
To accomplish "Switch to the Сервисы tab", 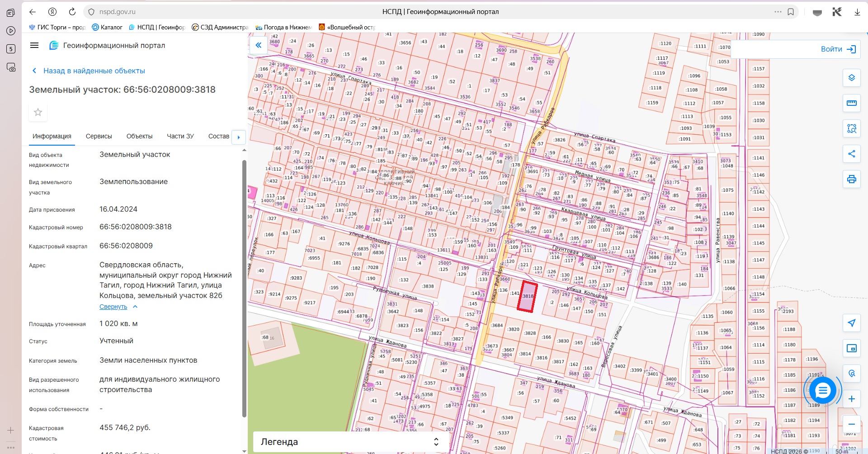I will 99,136.
